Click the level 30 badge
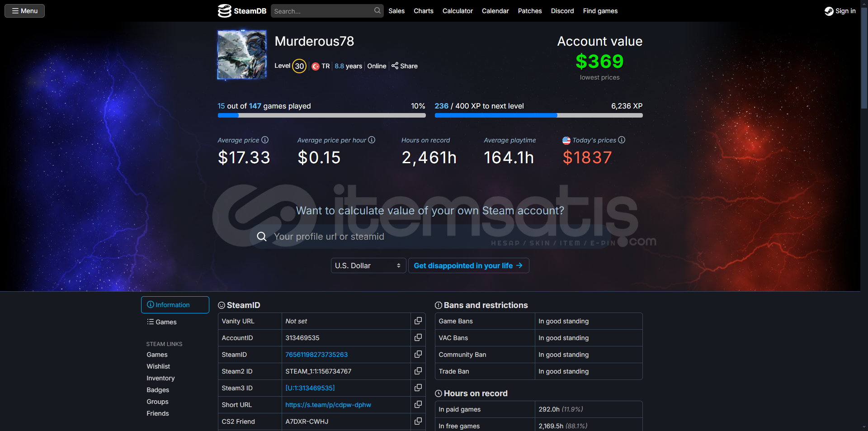 pyautogui.click(x=299, y=66)
